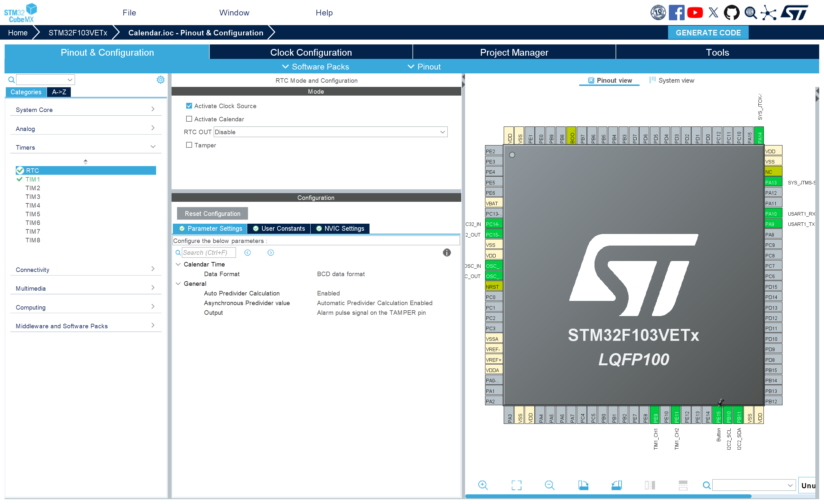Image resolution: width=824 pixels, height=504 pixels.
Task: Enable the Activate Calendar checkbox
Action: pyautogui.click(x=189, y=119)
